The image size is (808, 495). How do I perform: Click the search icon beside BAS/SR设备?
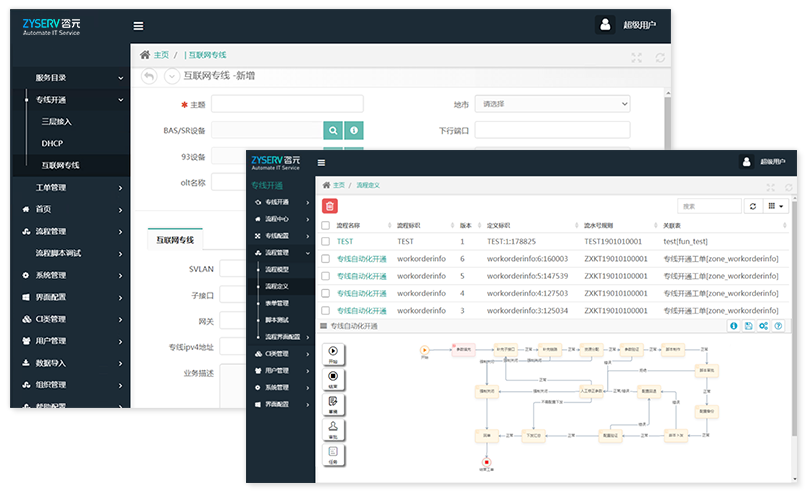[333, 130]
